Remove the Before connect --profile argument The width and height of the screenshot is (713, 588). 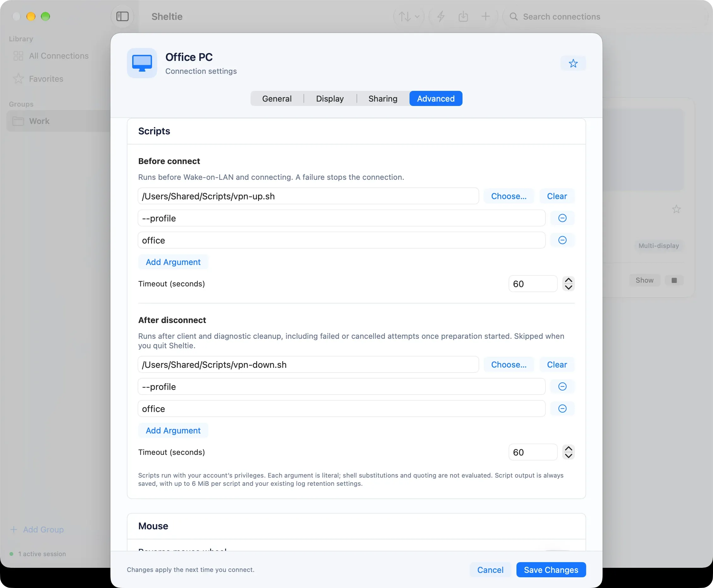tap(562, 218)
